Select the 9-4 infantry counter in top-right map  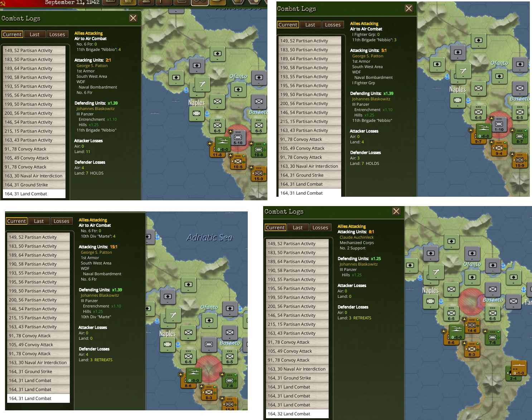coord(499,149)
